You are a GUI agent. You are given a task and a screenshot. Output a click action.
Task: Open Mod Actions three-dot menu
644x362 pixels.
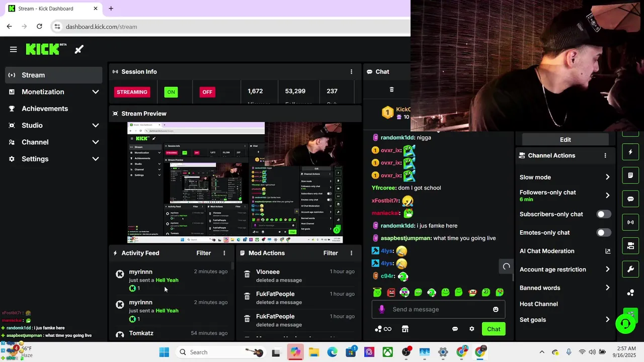tap(351, 253)
